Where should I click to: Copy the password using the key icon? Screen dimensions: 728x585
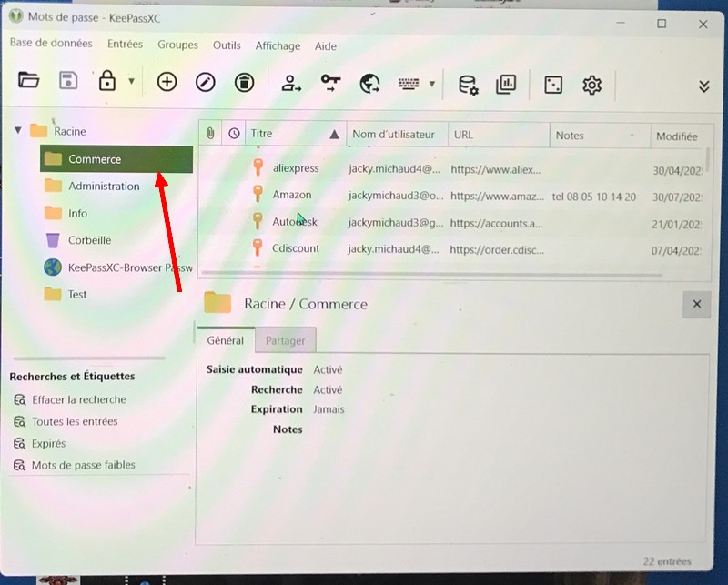(x=330, y=84)
